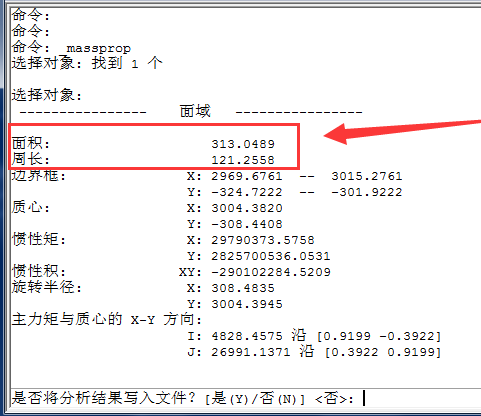The width and height of the screenshot is (481, 416).
Task: Click principal moment I value 4828.4575
Action: tap(247, 336)
